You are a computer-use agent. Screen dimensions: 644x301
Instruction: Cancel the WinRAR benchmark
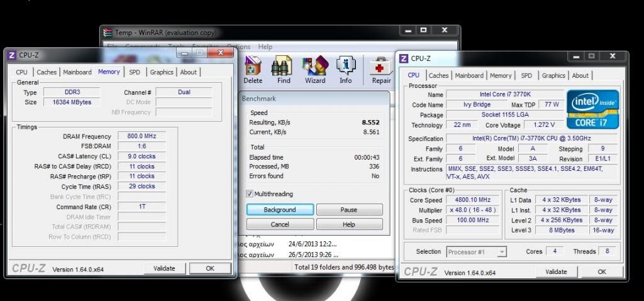coord(280,224)
